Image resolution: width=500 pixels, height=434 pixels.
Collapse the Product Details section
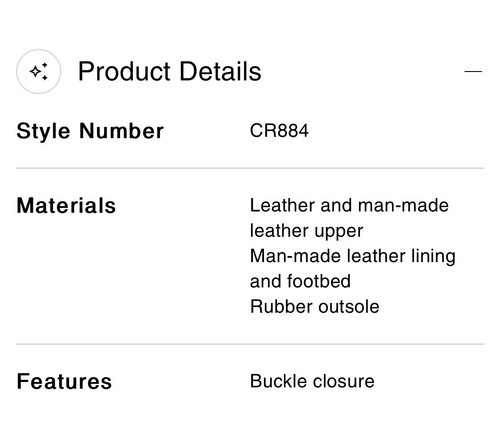tap(473, 71)
